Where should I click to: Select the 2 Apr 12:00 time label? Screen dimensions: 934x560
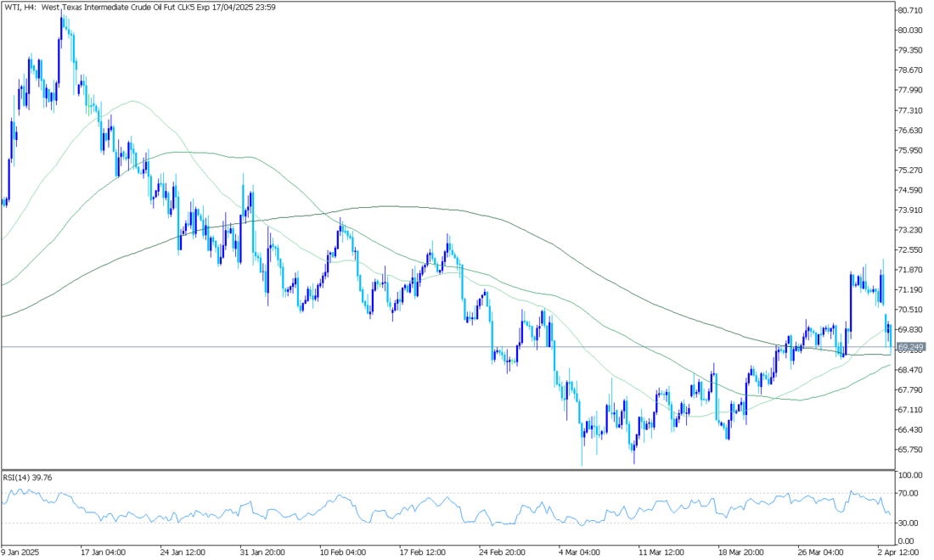coord(900,552)
